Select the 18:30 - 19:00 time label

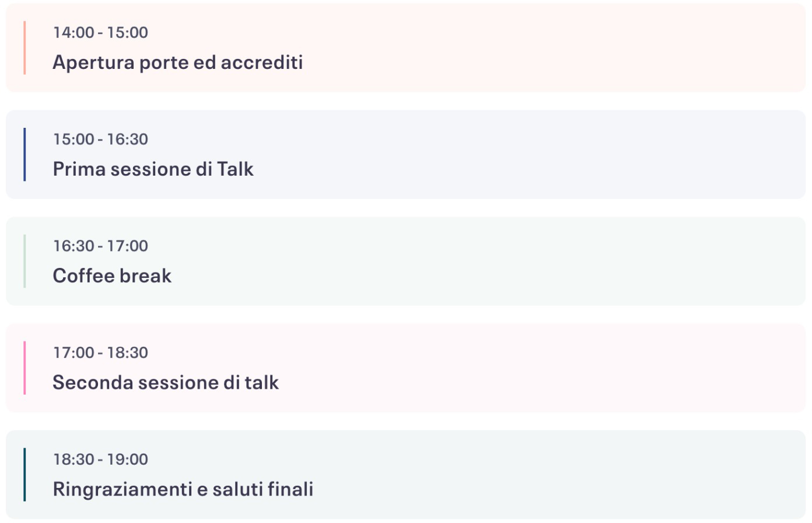coord(100,460)
